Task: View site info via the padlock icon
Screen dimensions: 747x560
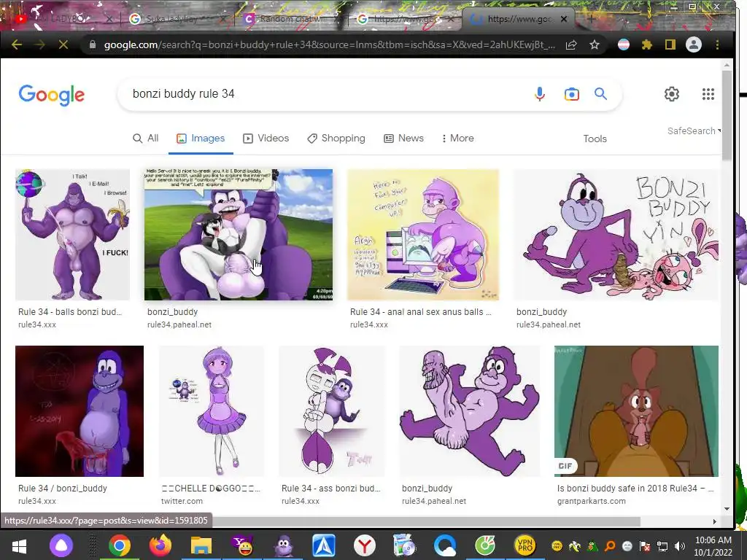Action: tap(93, 44)
